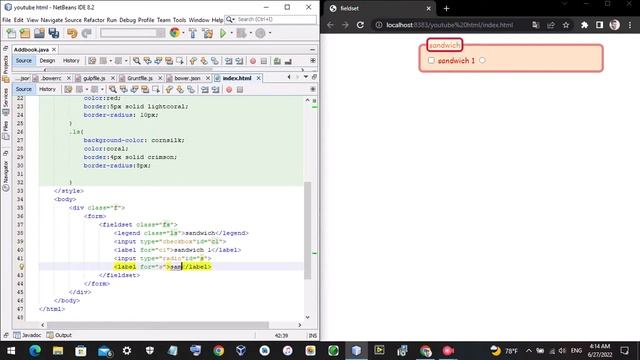640x360 pixels.
Task: Maximize editor window icon beside tab arrows
Action: tap(314, 77)
